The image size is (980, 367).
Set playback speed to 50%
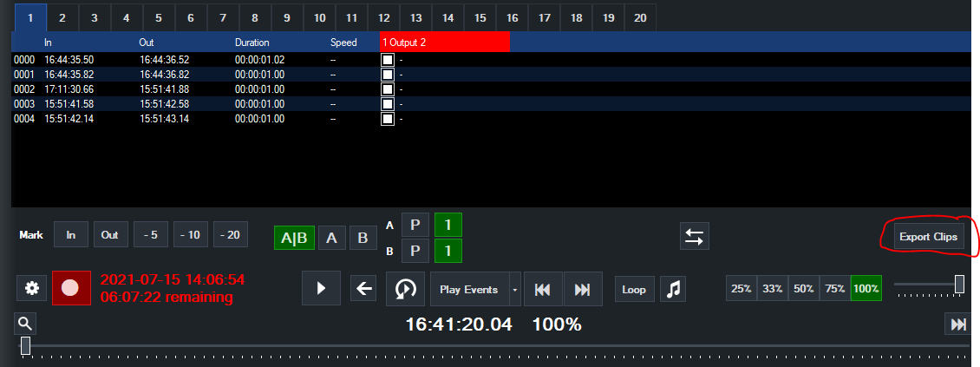803,289
